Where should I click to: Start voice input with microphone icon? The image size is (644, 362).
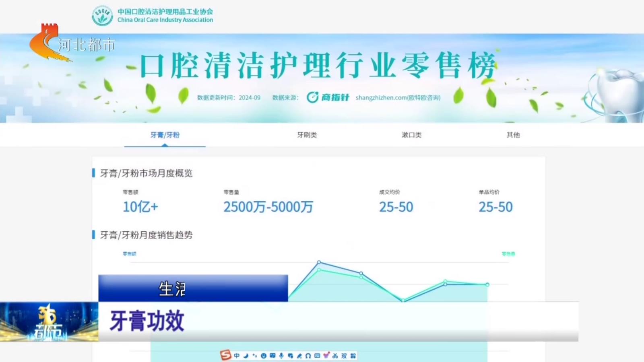pos(281,356)
